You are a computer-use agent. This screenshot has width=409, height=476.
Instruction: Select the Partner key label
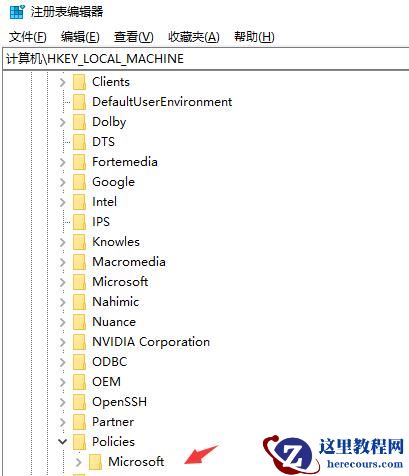pos(113,422)
